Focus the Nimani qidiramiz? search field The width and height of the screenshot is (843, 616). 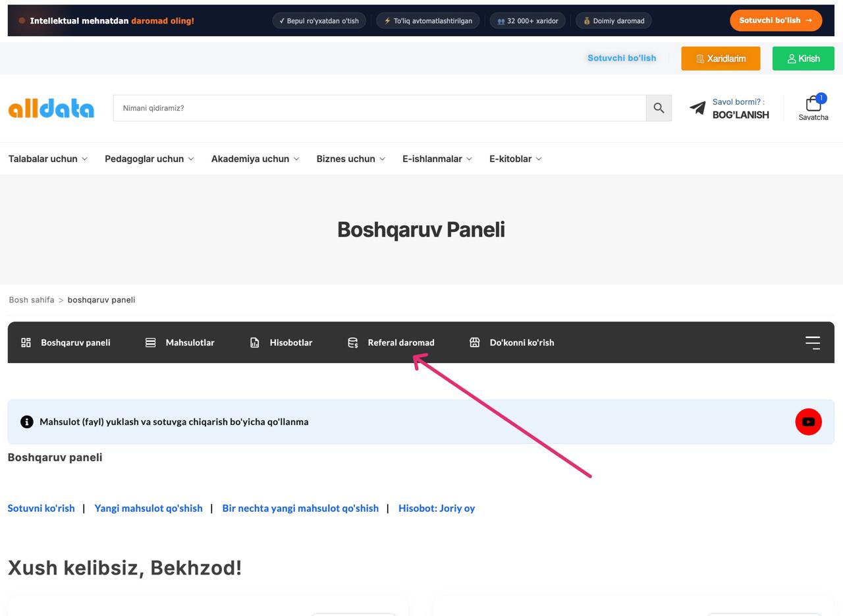coord(379,108)
